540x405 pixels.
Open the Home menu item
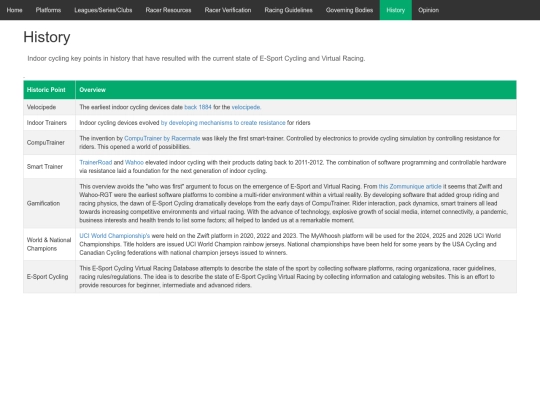coord(14,10)
